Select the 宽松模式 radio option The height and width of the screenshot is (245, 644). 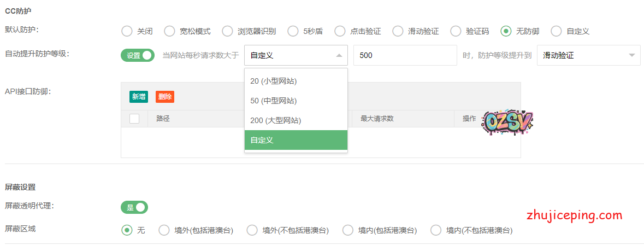pos(169,31)
